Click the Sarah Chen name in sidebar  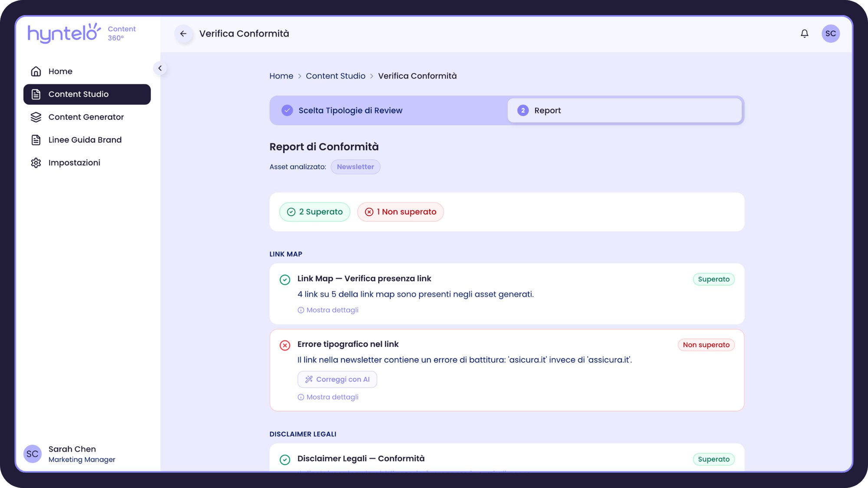pos(72,449)
